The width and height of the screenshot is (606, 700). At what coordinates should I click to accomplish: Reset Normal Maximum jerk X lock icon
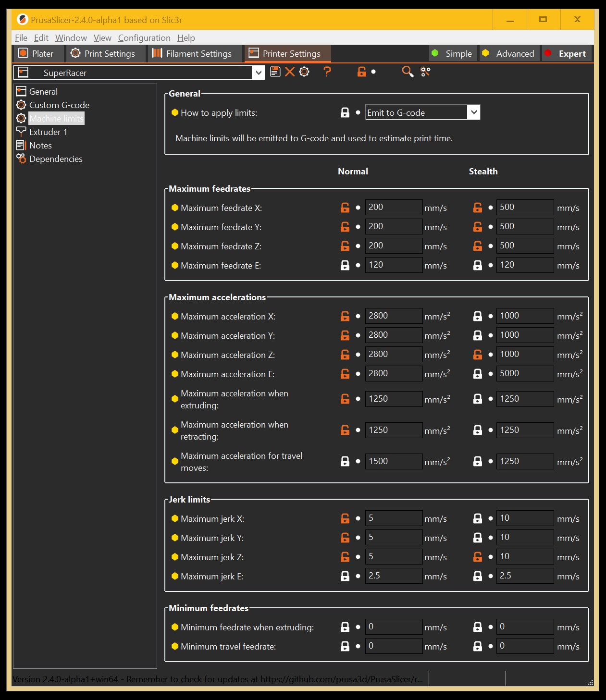click(x=345, y=518)
